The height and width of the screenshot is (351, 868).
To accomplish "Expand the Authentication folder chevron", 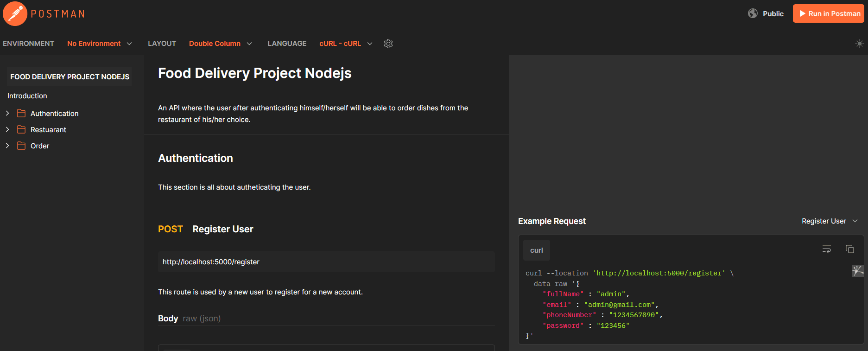I will [7, 113].
